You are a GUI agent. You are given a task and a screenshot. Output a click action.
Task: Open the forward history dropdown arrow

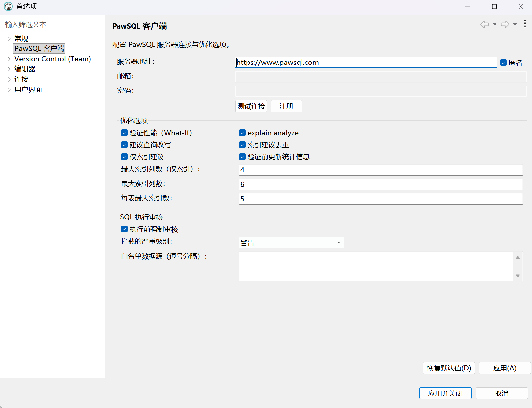[x=515, y=24]
